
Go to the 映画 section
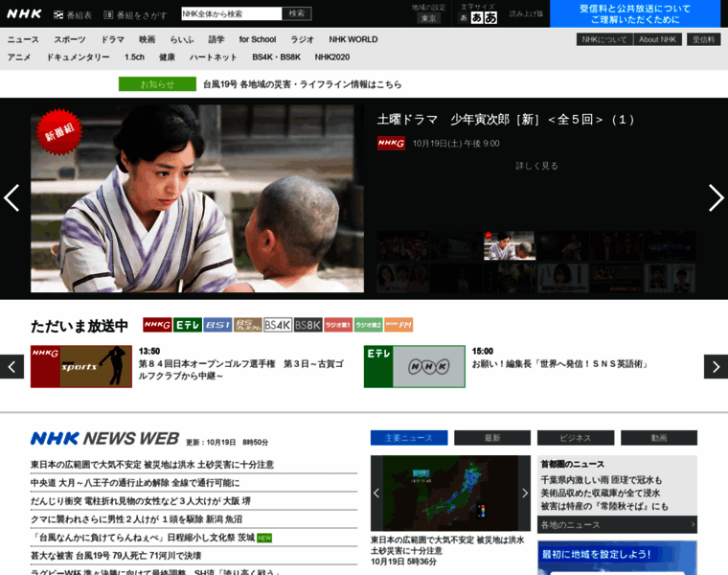148,39
